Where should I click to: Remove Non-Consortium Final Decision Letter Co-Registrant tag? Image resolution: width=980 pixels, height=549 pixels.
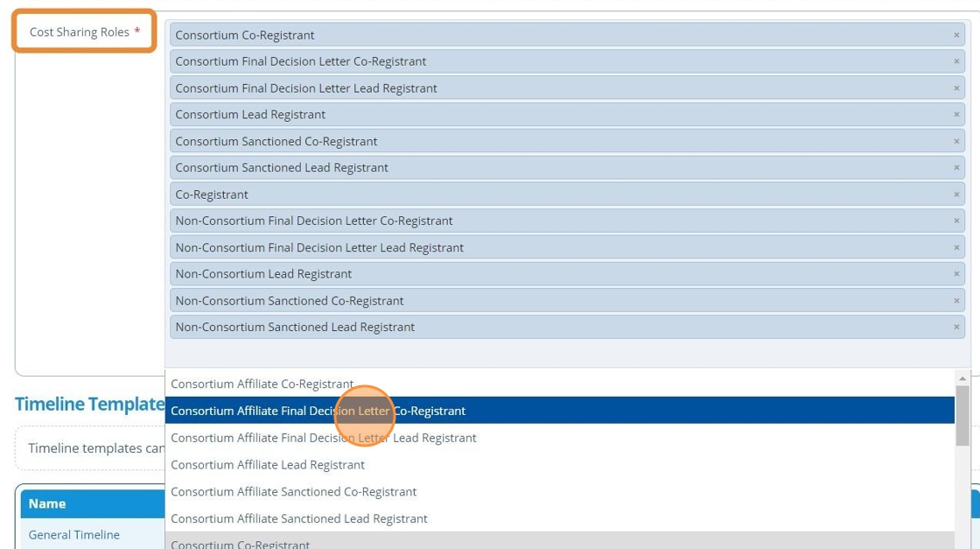(956, 221)
